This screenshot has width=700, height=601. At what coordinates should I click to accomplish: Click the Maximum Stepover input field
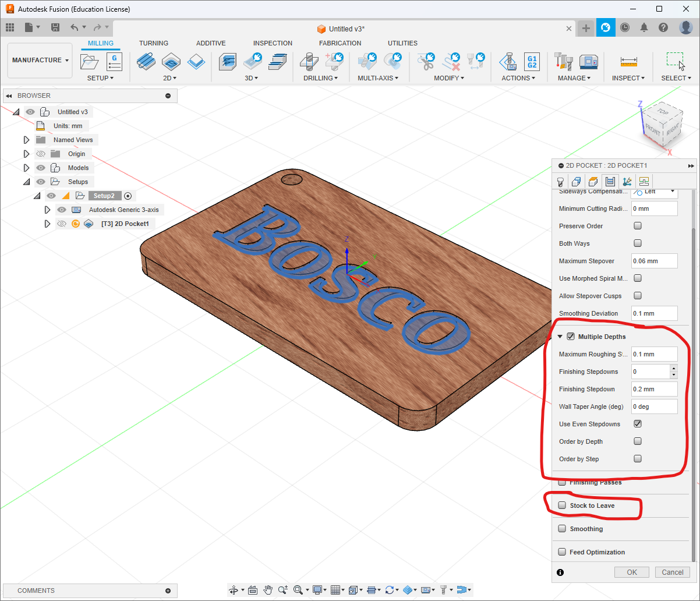(654, 261)
